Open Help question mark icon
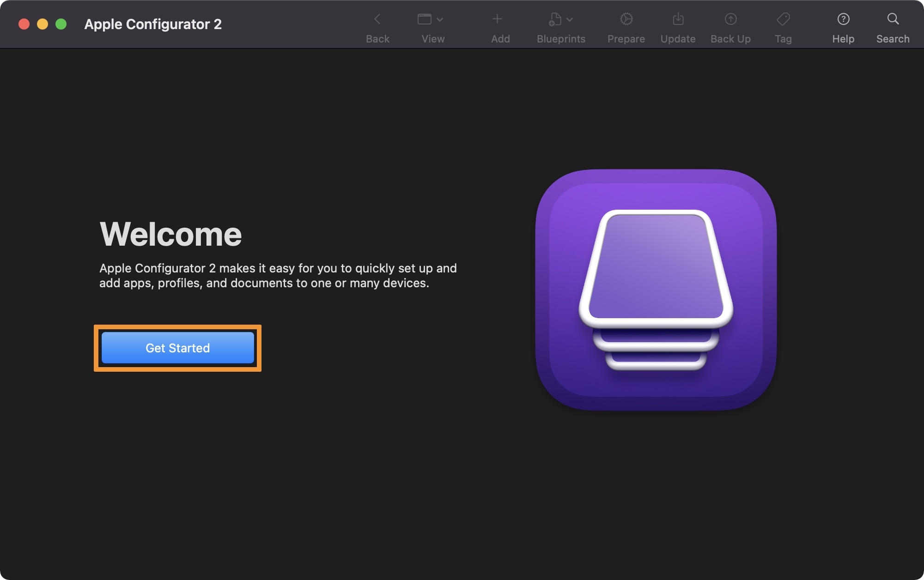The width and height of the screenshot is (924, 580). (x=843, y=19)
